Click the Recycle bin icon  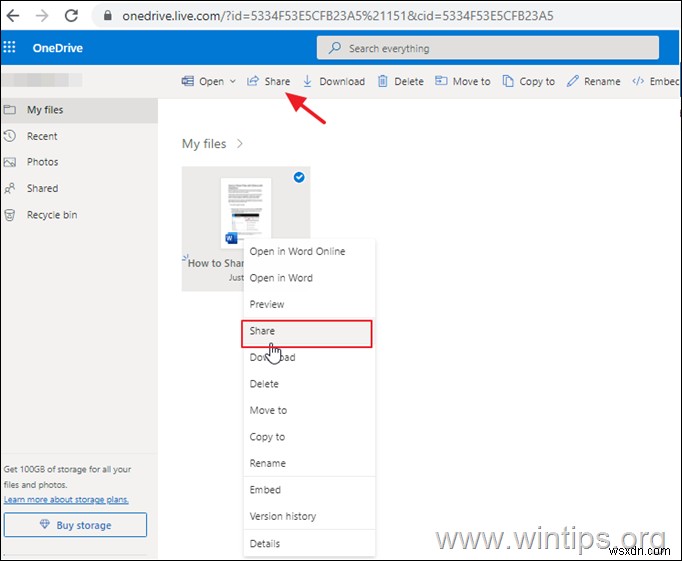tap(10, 214)
